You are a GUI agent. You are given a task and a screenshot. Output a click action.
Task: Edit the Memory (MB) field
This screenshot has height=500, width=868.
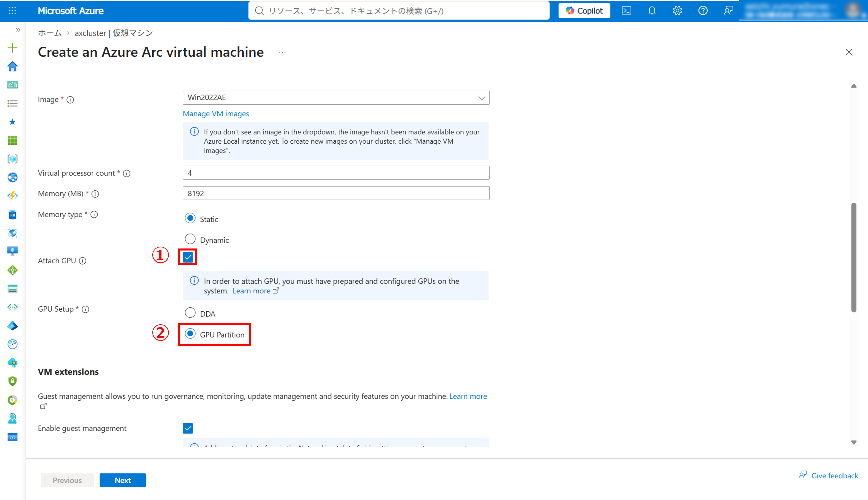click(336, 193)
